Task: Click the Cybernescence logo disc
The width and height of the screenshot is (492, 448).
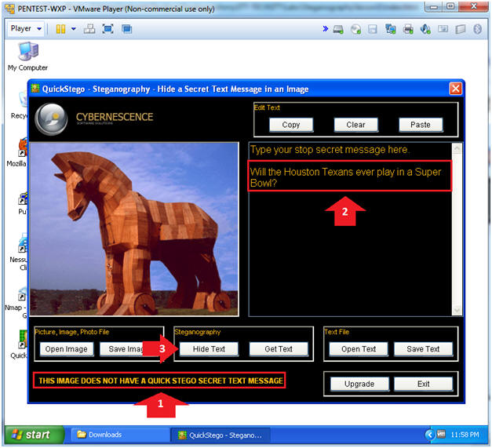Action: (x=51, y=119)
